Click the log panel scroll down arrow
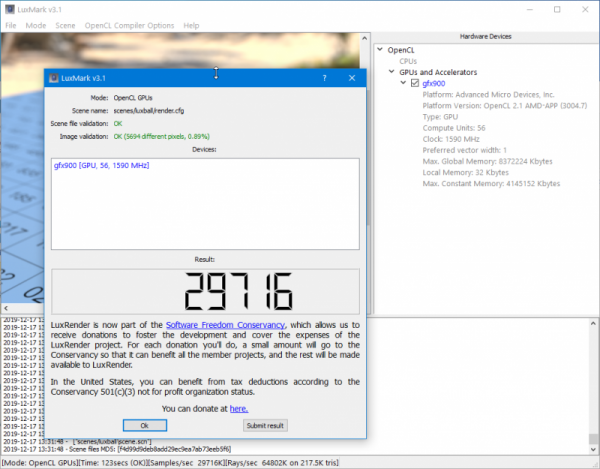 [593, 449]
